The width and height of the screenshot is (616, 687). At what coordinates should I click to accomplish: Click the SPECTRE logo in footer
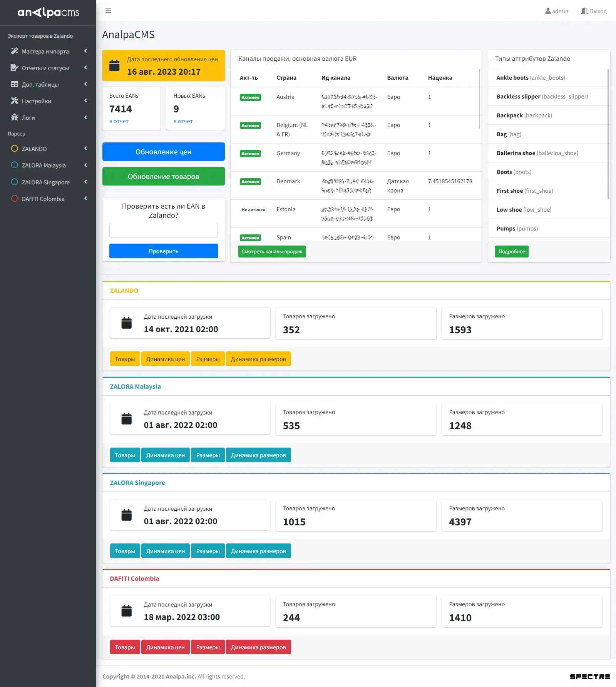[x=590, y=677]
